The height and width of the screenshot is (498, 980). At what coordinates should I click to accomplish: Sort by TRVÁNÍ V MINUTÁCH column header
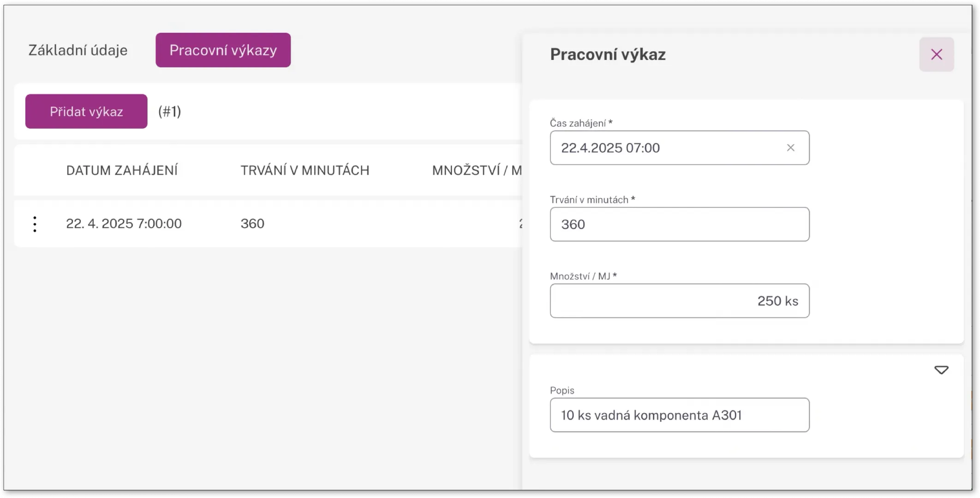click(305, 170)
